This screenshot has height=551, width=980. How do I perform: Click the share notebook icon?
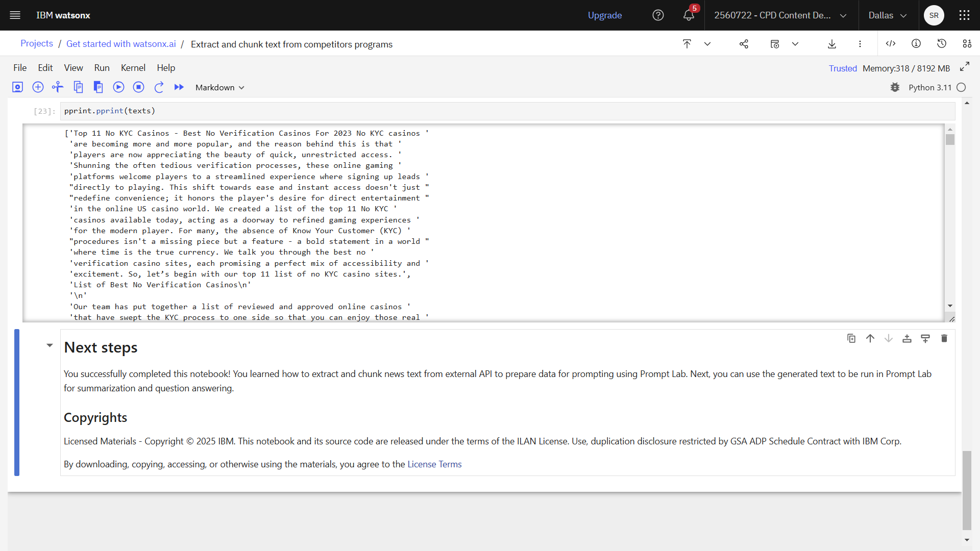(x=744, y=44)
